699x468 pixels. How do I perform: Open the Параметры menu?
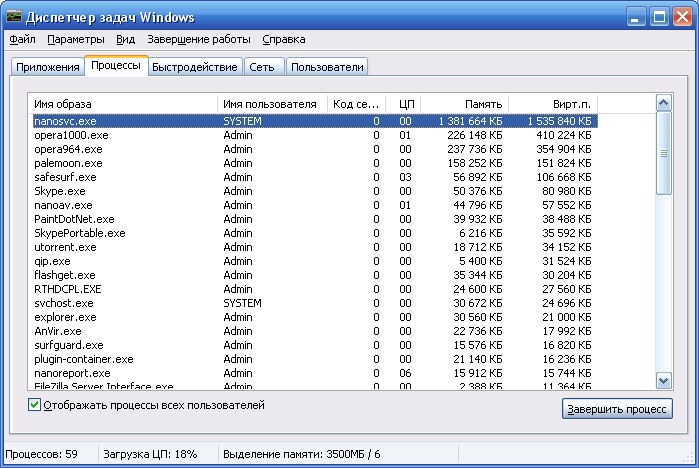[75, 40]
